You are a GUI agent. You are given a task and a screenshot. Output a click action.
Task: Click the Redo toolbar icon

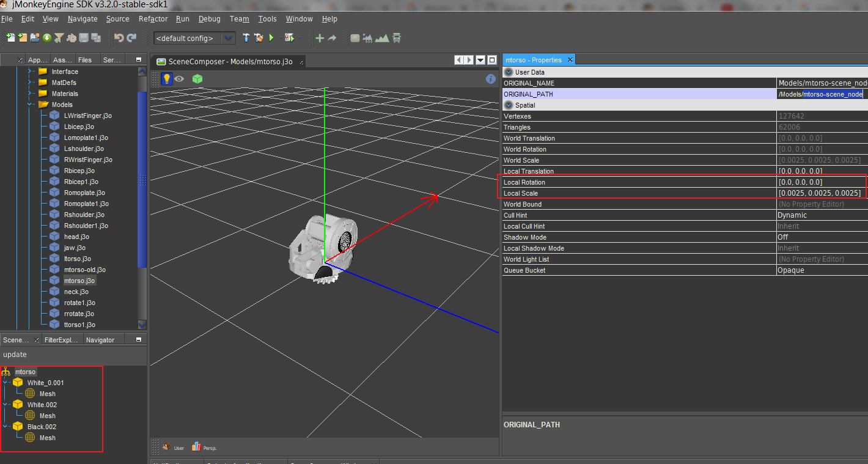pos(131,38)
